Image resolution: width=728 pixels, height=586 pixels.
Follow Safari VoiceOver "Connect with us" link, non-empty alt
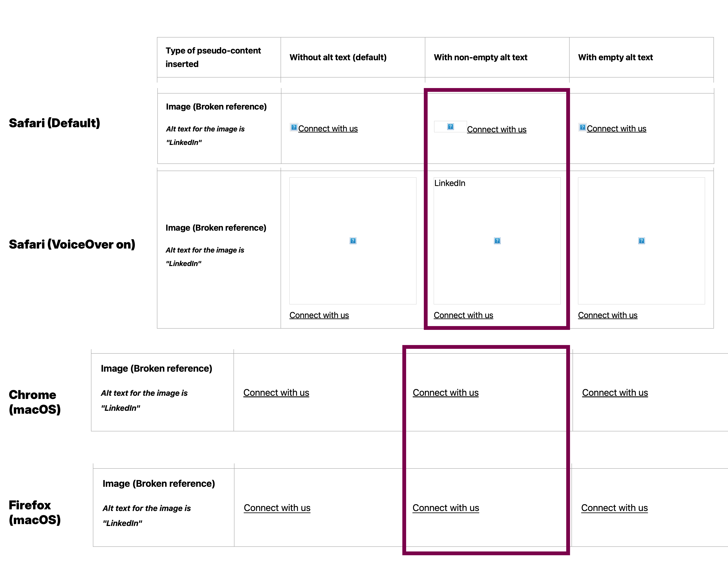click(463, 315)
